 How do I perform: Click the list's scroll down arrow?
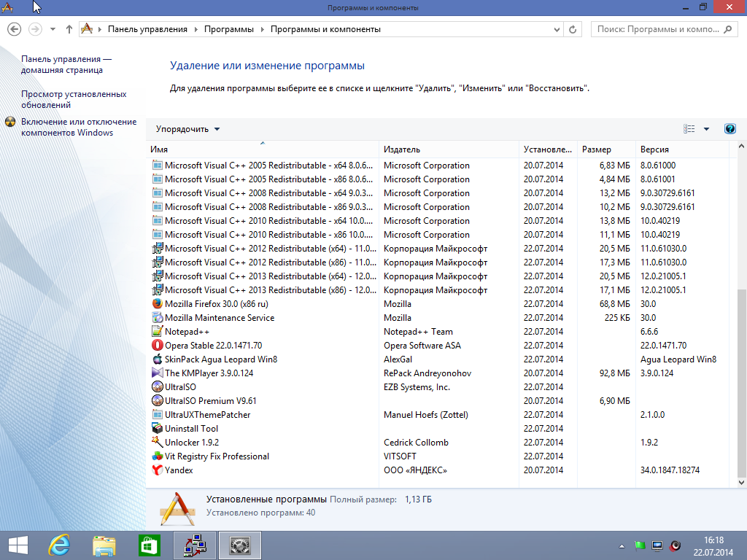click(x=741, y=483)
